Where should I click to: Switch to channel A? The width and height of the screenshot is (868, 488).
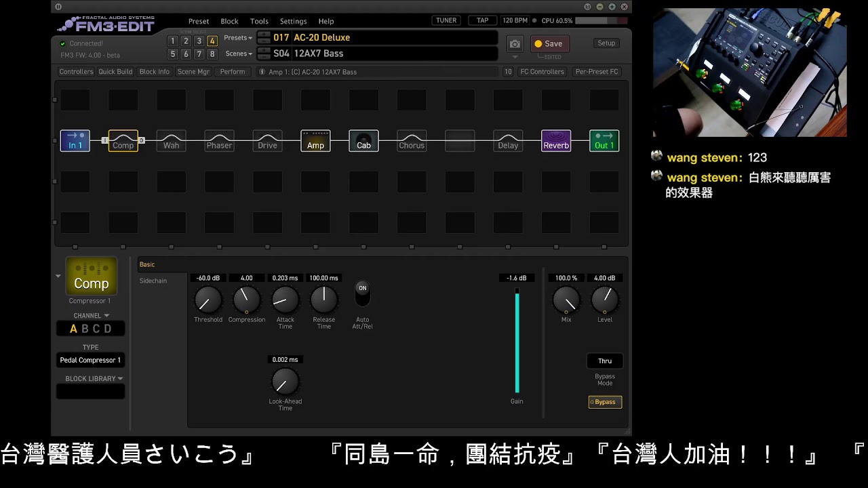[73, 329]
